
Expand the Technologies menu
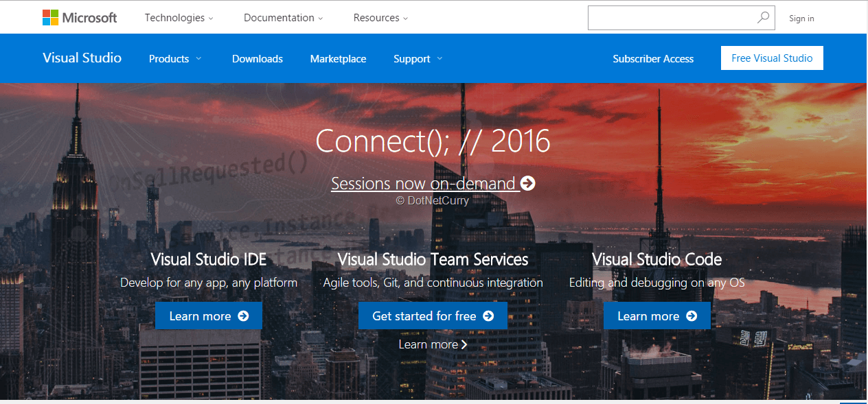click(179, 18)
